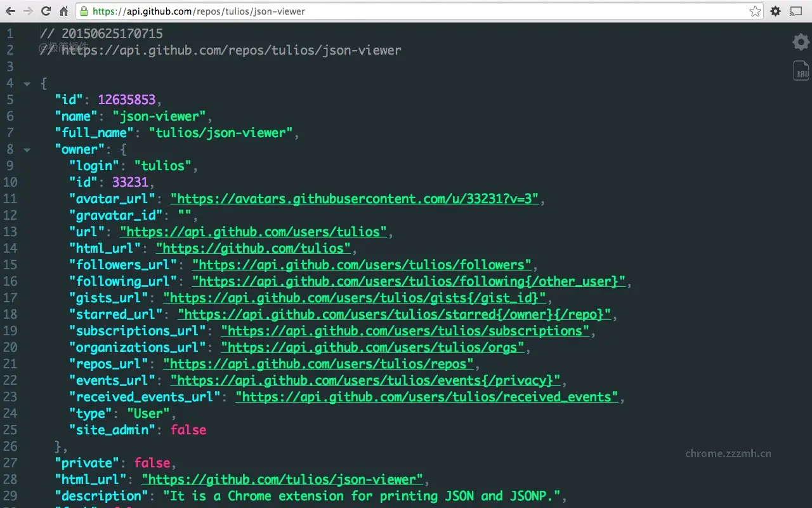Viewport: 812px width, 508px height.
Task: Navigate to homepage with the home icon
Action: [x=63, y=11]
